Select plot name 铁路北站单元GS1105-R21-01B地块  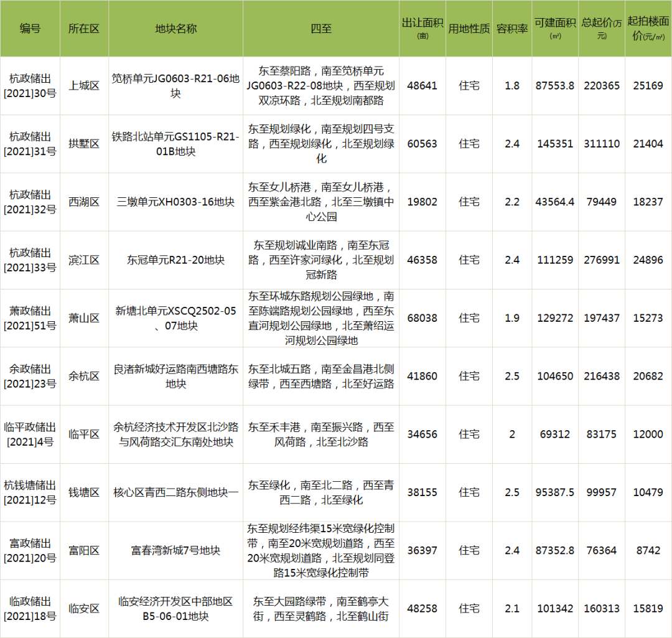point(175,144)
